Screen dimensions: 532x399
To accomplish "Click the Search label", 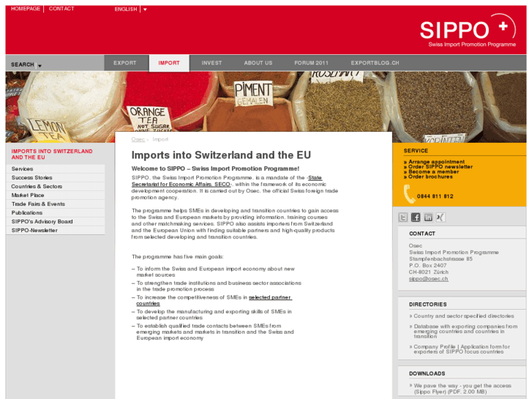I will pos(23,64).
